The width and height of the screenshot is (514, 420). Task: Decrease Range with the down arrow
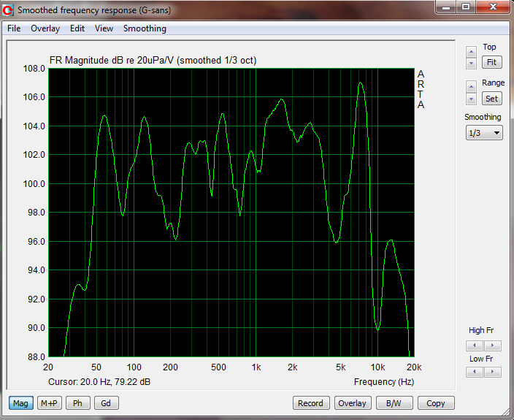[471, 99]
